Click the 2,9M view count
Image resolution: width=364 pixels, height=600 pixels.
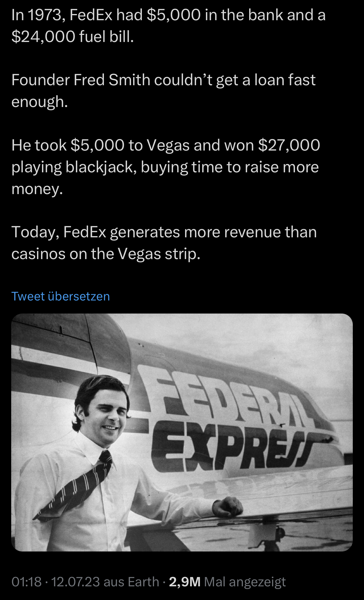(184, 582)
